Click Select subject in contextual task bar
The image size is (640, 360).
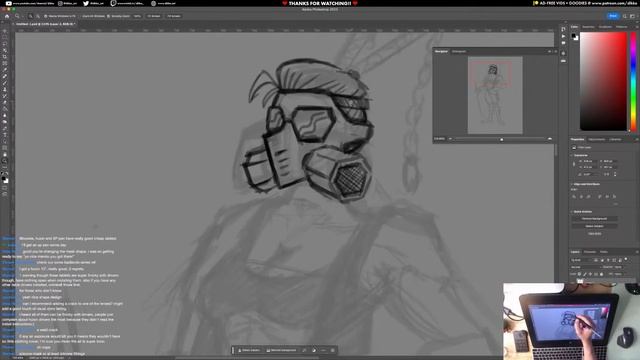(x=249, y=350)
